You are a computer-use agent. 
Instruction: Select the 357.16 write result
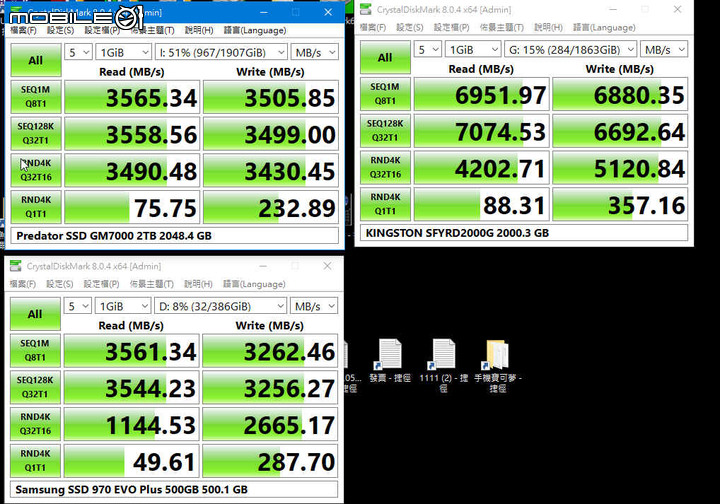620,204
